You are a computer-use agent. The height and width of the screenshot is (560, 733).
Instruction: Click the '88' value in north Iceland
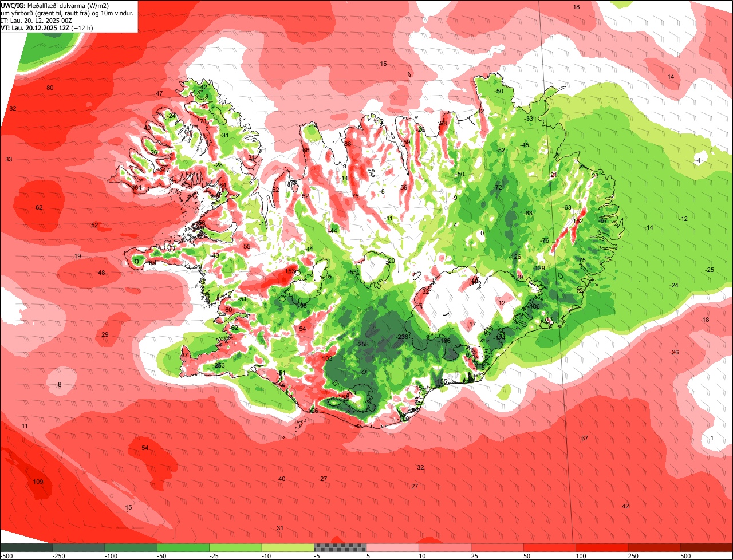click(x=348, y=144)
